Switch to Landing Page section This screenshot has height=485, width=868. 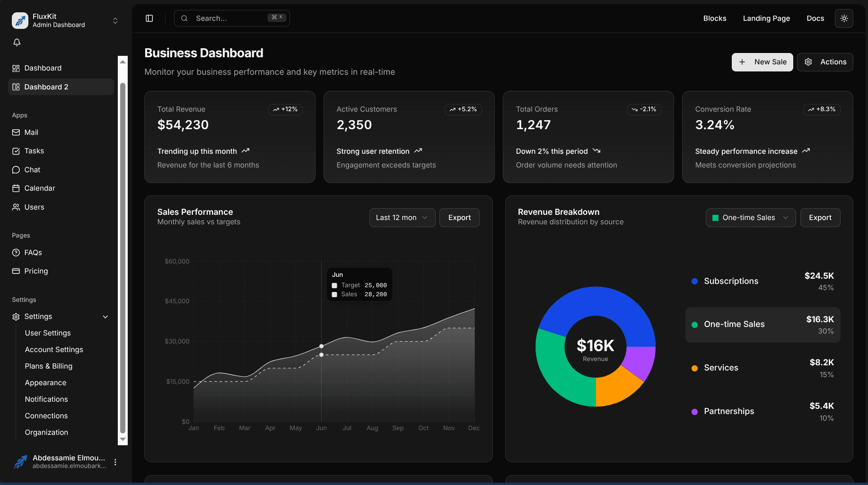pyautogui.click(x=766, y=18)
